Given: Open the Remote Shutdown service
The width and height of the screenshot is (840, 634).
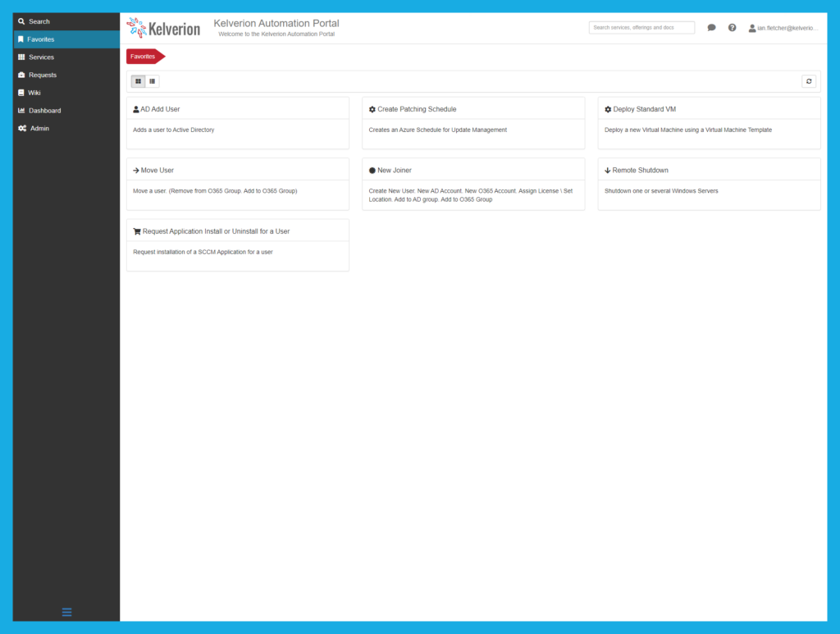Looking at the screenshot, I should click(640, 171).
